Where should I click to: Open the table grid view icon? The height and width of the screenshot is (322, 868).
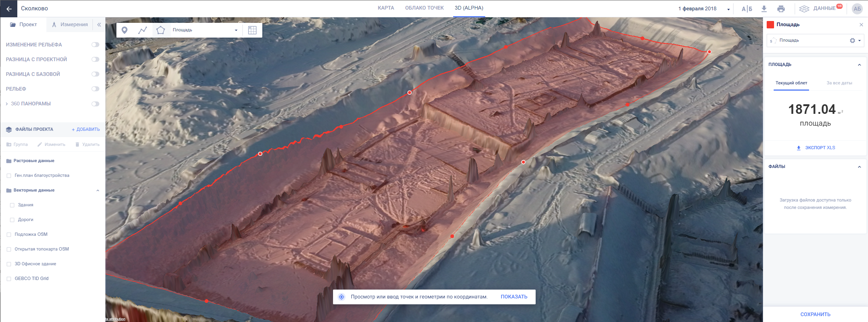pos(252,30)
